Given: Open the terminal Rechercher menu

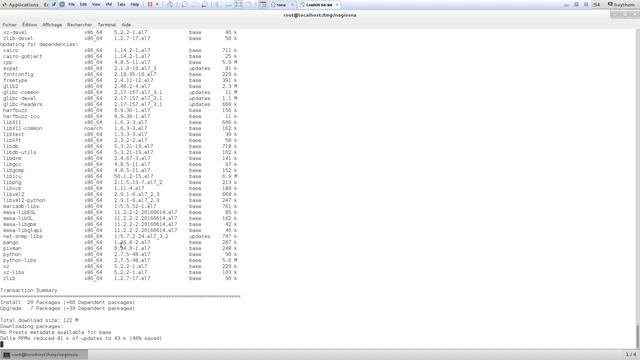Looking at the screenshot, I should click(x=79, y=24).
